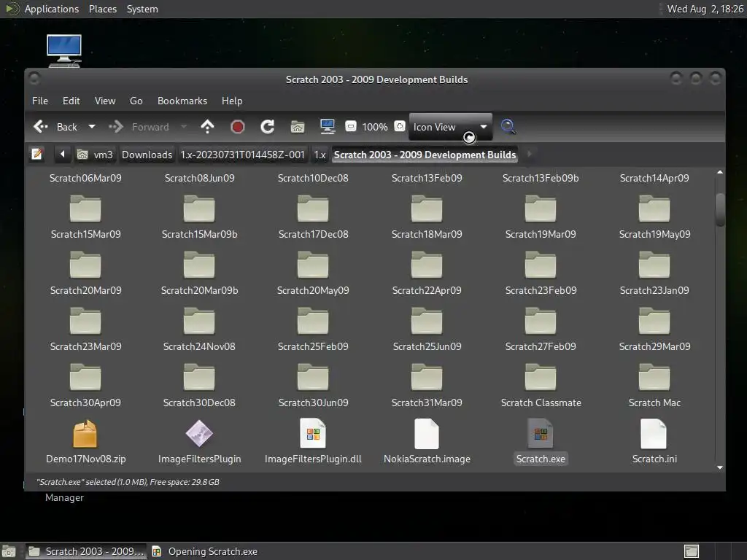Toggle the text location edit icon
The height and width of the screenshot is (560, 747).
click(36, 155)
